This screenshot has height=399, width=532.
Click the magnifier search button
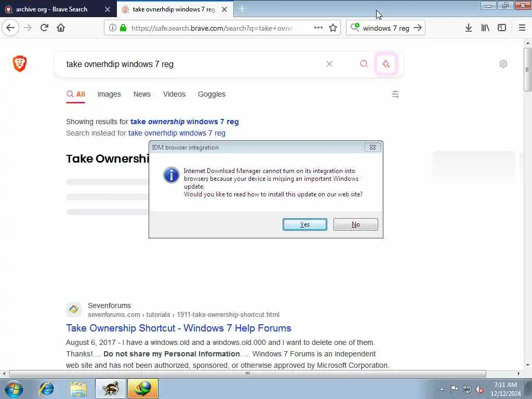pyautogui.click(x=364, y=64)
